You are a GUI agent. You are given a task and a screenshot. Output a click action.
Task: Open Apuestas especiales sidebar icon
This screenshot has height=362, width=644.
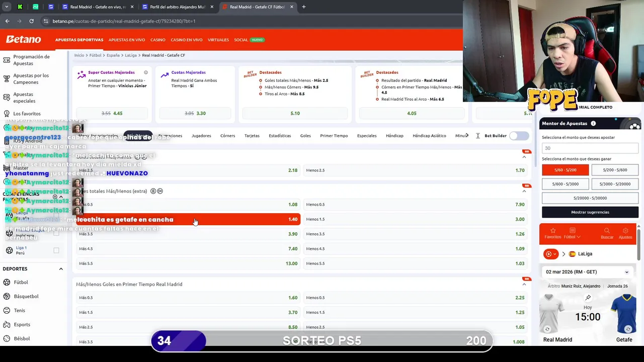[7, 98]
